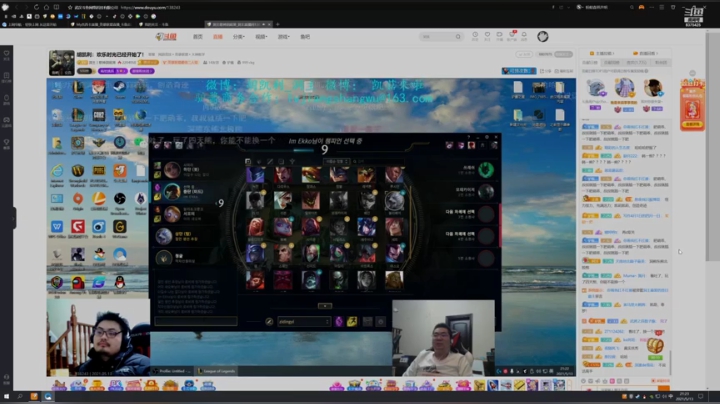The height and width of the screenshot is (404, 720).
Task: Open the user profile avatar in the header
Action: pos(543,36)
